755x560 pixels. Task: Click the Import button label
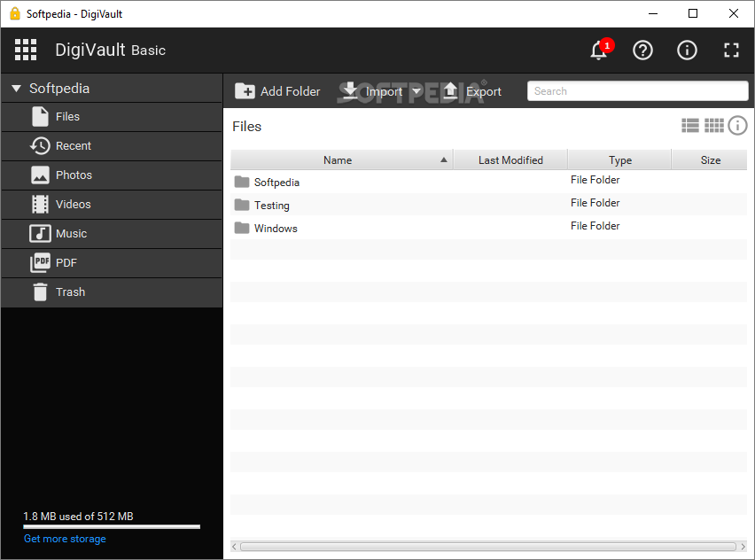[384, 91]
